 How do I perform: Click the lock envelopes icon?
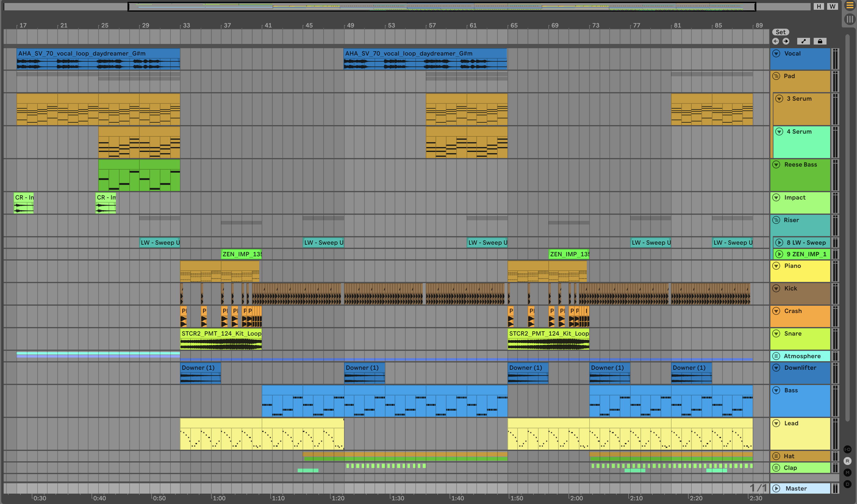coord(820,41)
